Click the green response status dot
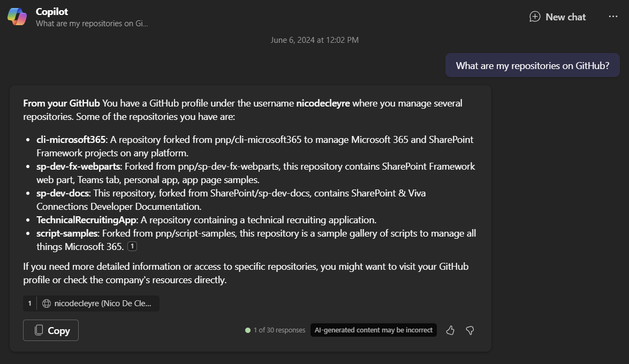The height and width of the screenshot is (364, 629). point(248,330)
